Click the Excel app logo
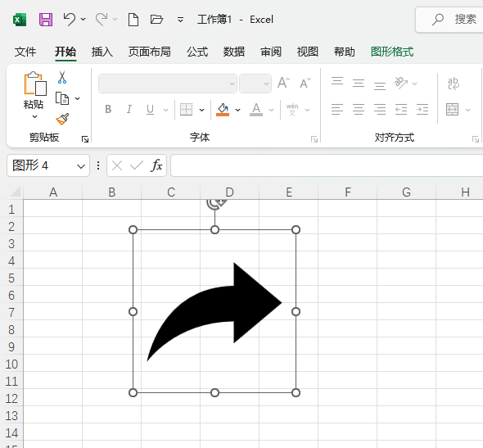 tap(20, 20)
